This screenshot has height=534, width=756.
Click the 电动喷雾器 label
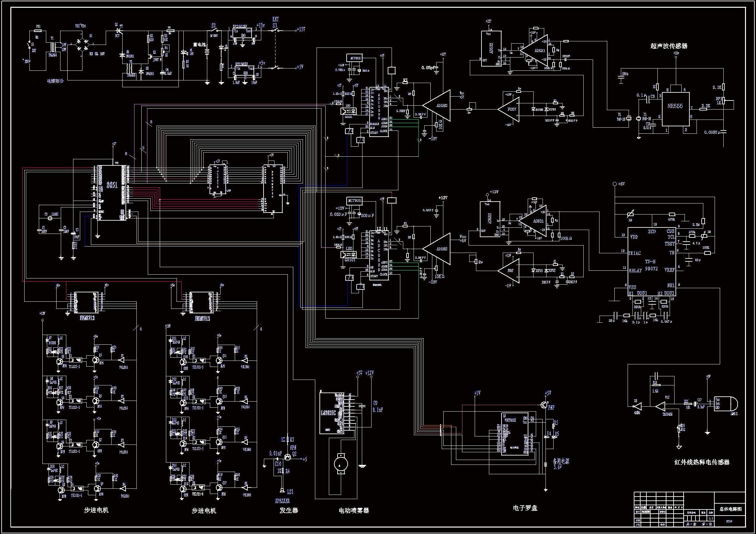click(x=354, y=511)
